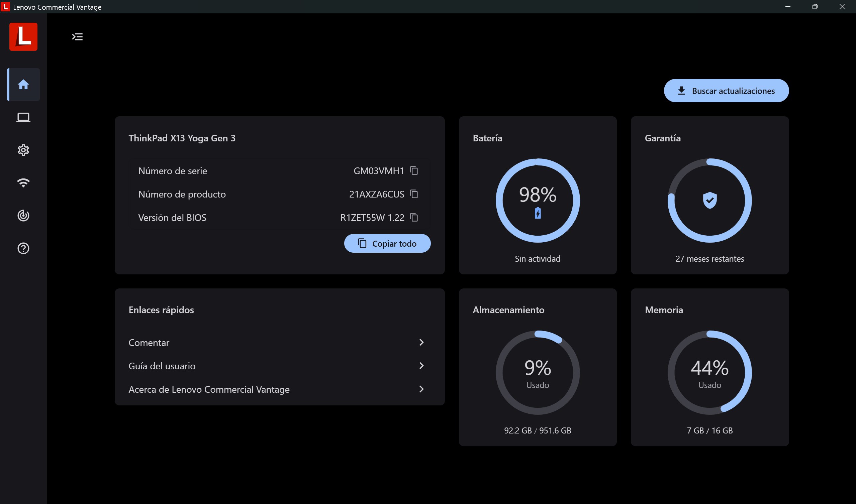
Task: Select the 9% storage usage ring
Action: click(x=538, y=373)
